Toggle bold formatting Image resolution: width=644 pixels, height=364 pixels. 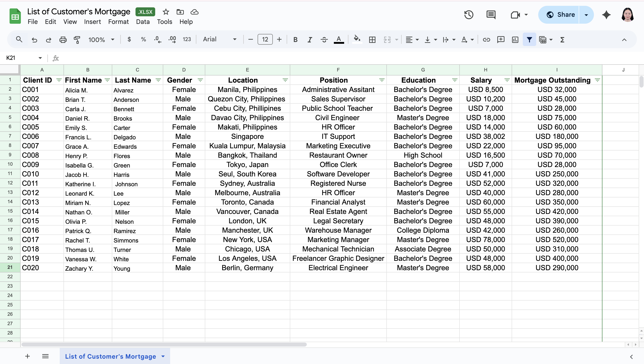click(295, 40)
